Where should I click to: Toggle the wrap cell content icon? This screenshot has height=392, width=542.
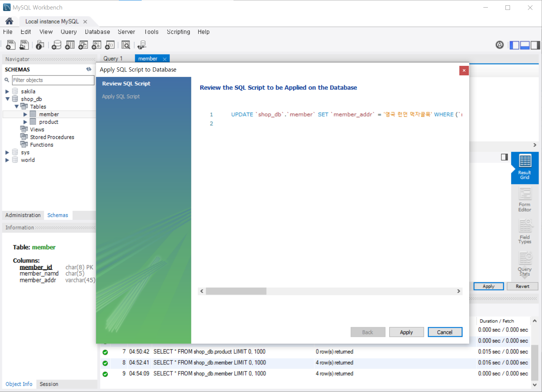point(504,157)
